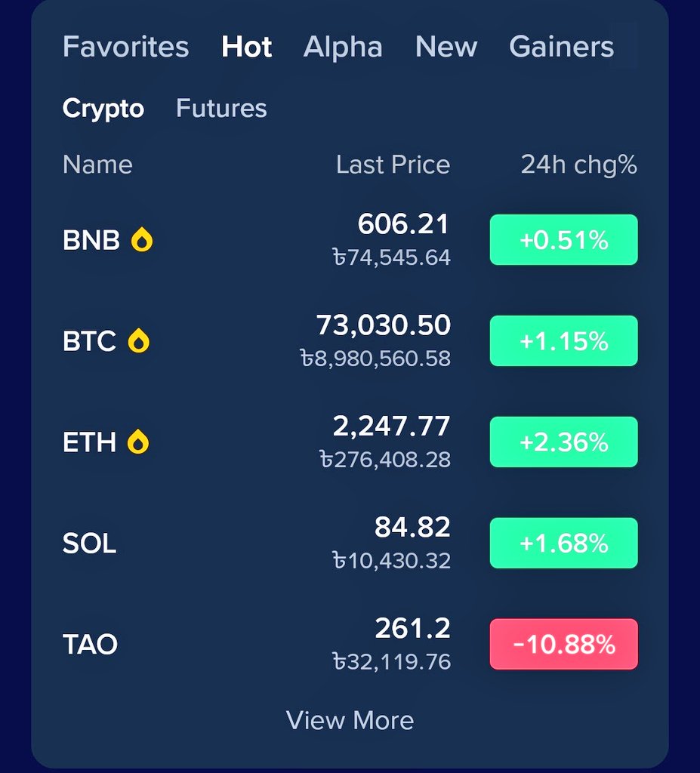Tap SOL +1.68% green badge
The width and height of the screenshot is (700, 773).
[563, 544]
